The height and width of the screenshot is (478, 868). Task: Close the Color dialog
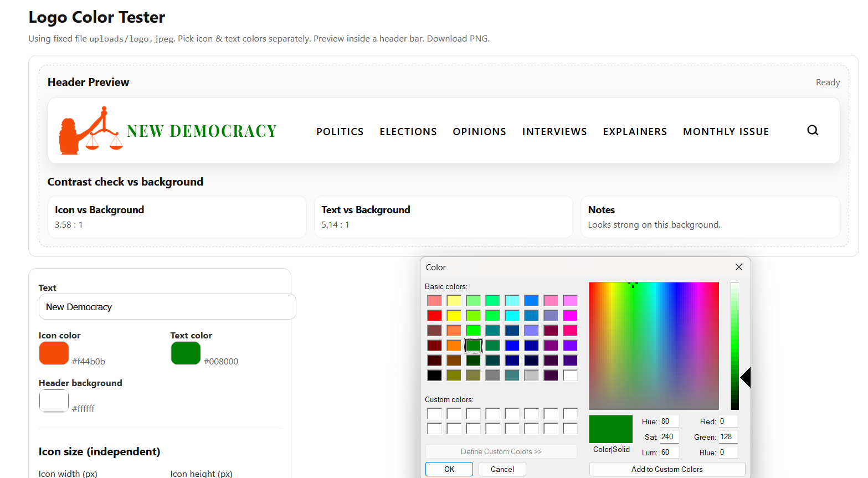point(739,267)
